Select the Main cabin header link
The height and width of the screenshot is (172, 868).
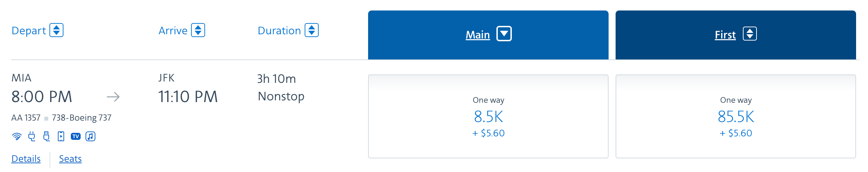pyautogui.click(x=477, y=35)
